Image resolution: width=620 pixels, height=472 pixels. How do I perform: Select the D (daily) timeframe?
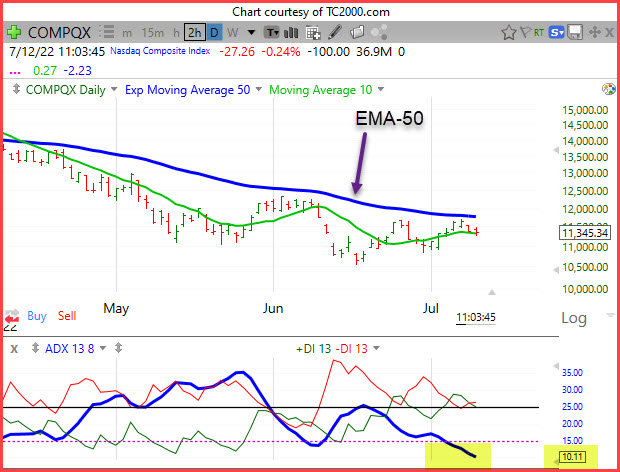214,32
